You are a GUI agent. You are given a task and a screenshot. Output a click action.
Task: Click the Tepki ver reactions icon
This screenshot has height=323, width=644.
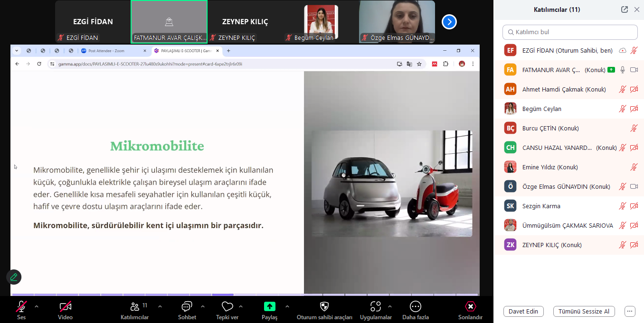(227, 307)
